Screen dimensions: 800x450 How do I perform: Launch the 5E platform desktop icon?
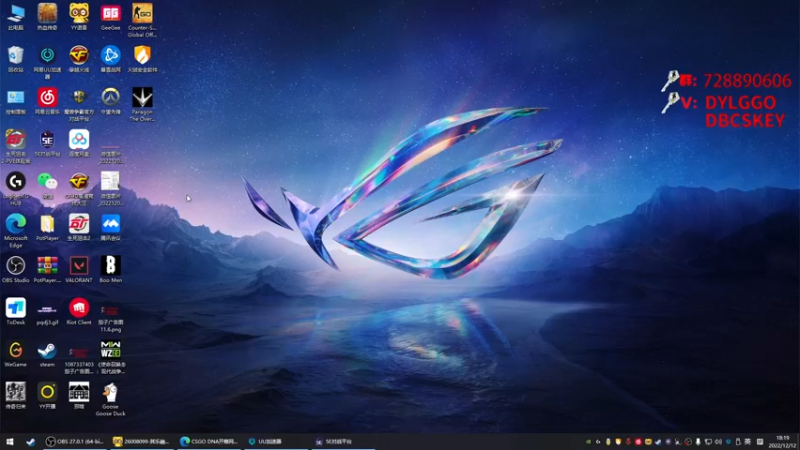point(47,143)
